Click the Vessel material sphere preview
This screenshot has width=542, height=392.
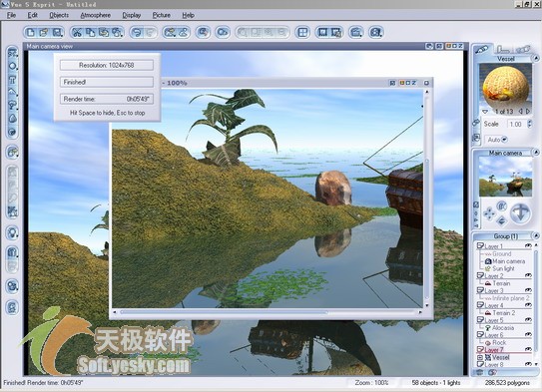(x=505, y=87)
